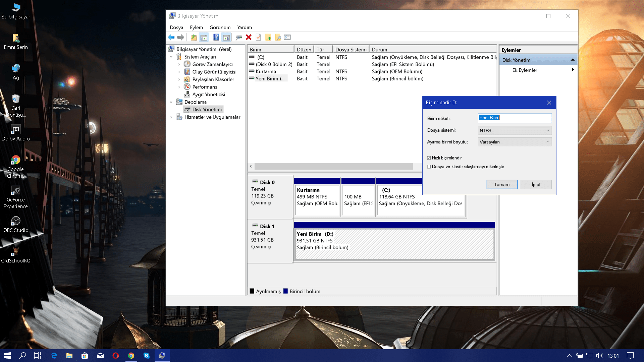Screen dimensions: 644x362
Task: Click the horizontal scrollbar in volume list
Action: click(333, 166)
